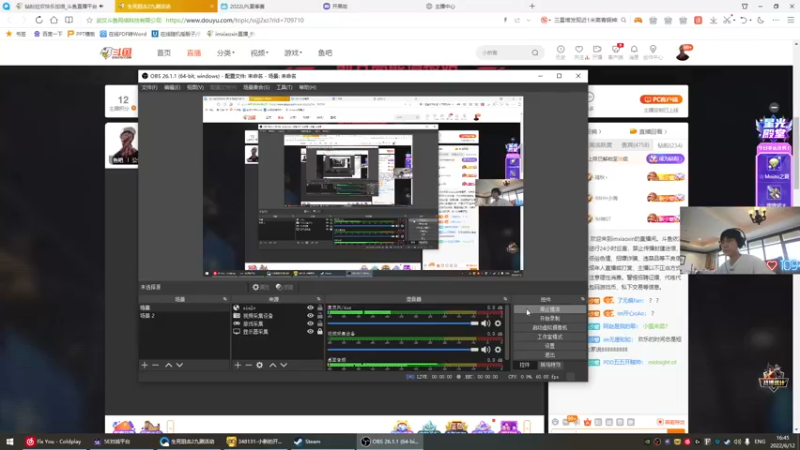The image size is (800, 450).
Task: Click 开始录制 to start recording
Action: (x=549, y=318)
